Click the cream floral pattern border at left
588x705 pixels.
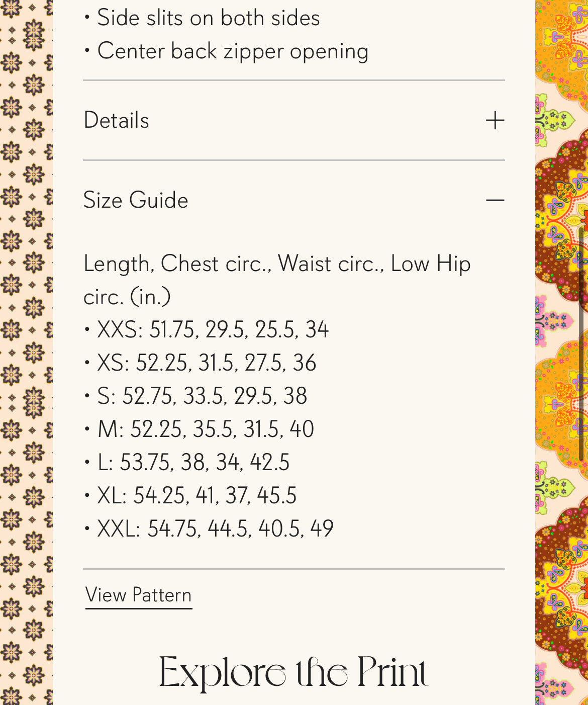coord(26,352)
